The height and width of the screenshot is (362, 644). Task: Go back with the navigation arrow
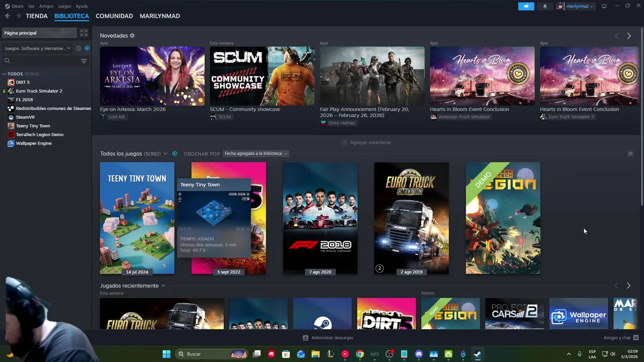click(x=8, y=16)
